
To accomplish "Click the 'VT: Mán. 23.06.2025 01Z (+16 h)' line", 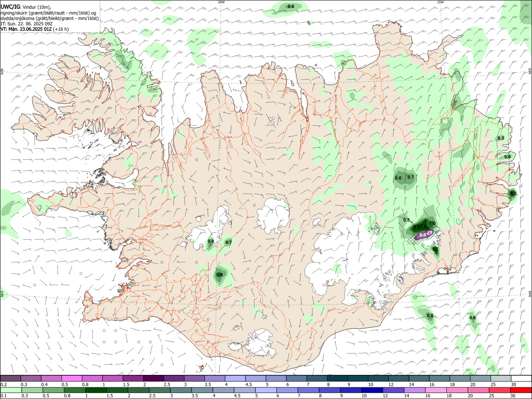I will click(x=34, y=29).
